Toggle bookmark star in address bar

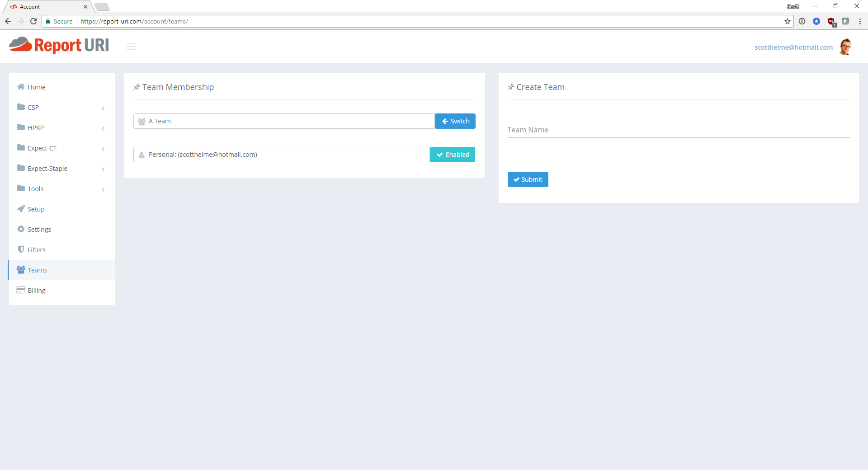(788, 21)
